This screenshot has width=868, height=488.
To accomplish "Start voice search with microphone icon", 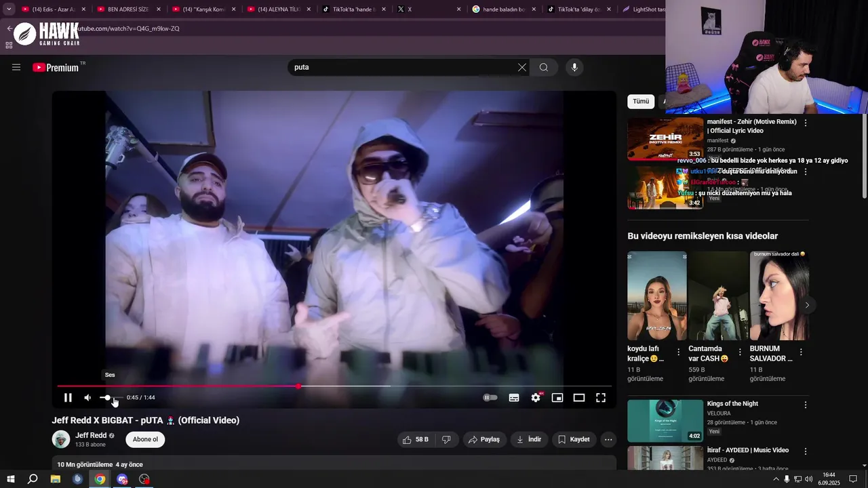I will [x=574, y=67].
